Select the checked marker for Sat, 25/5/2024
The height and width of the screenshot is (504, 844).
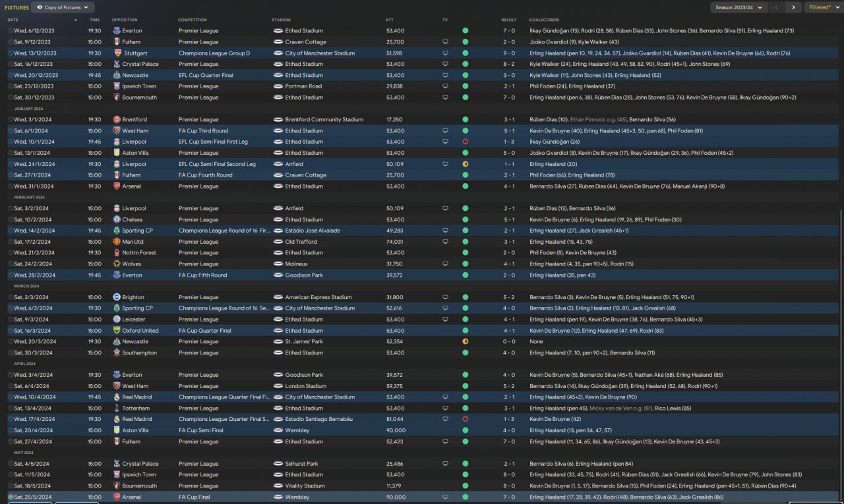click(11, 497)
